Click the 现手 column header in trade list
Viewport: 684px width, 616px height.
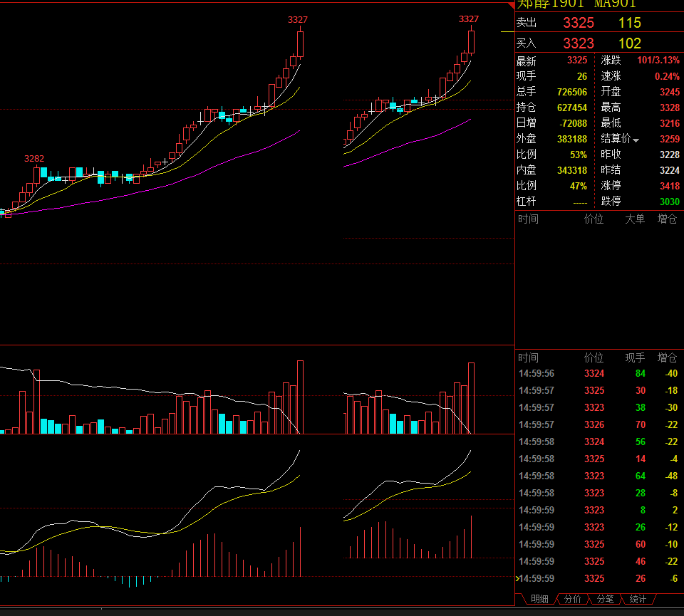tap(634, 357)
